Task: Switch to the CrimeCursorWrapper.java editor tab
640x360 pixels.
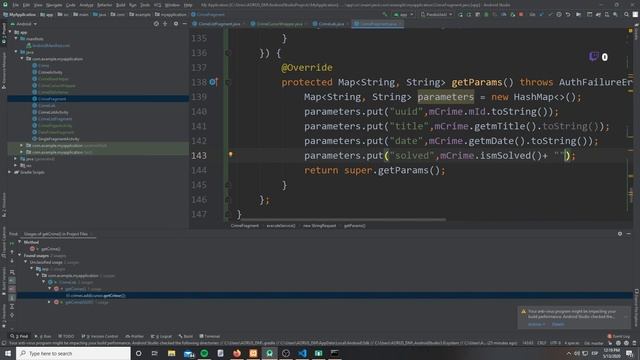Action: click(x=280, y=24)
